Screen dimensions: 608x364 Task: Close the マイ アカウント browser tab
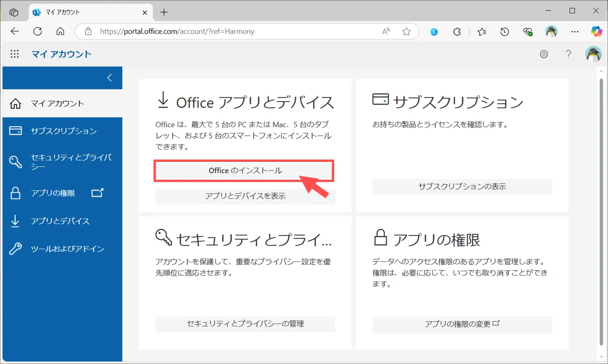(x=144, y=13)
